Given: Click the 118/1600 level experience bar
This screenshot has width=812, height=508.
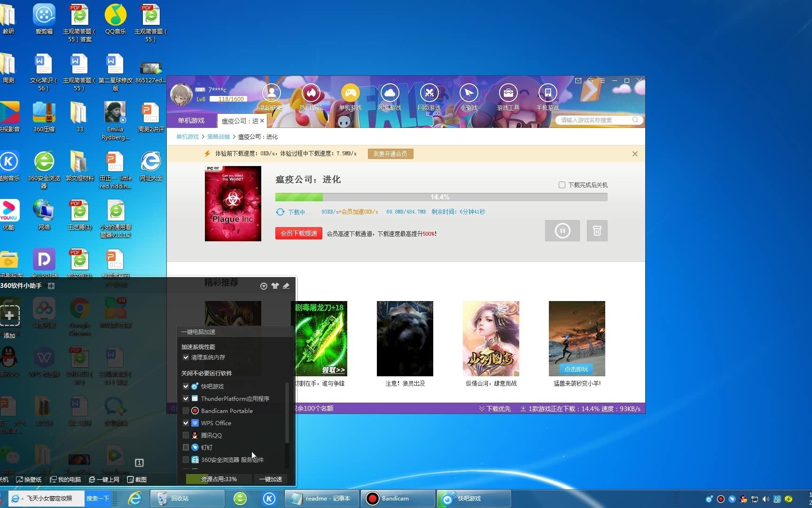Looking at the screenshot, I should (228, 99).
